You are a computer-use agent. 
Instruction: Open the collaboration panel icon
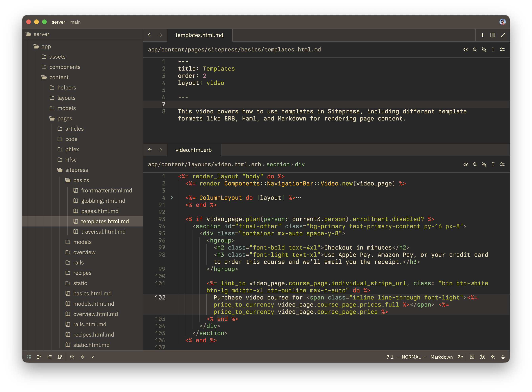pos(60,357)
